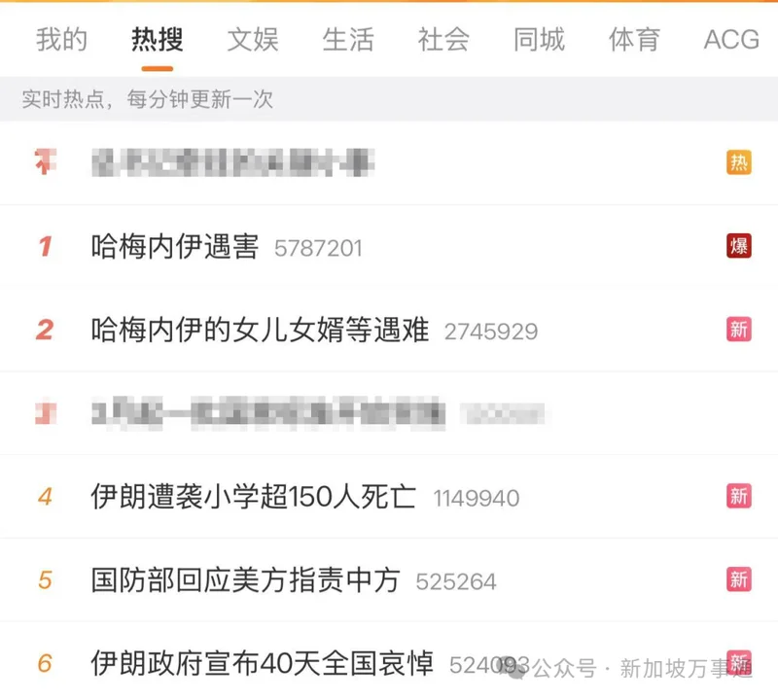This screenshot has width=778, height=700.
Task: Open the 生活 tab
Action: pos(348,39)
